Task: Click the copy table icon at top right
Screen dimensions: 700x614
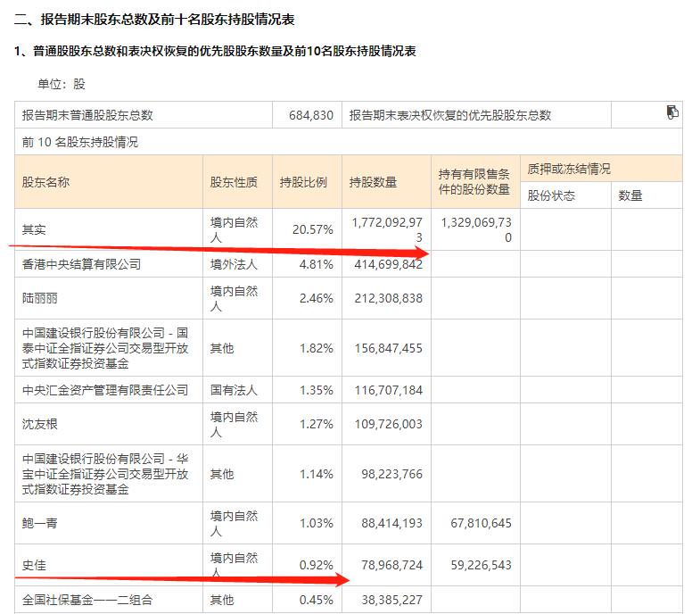Action: coord(672,112)
